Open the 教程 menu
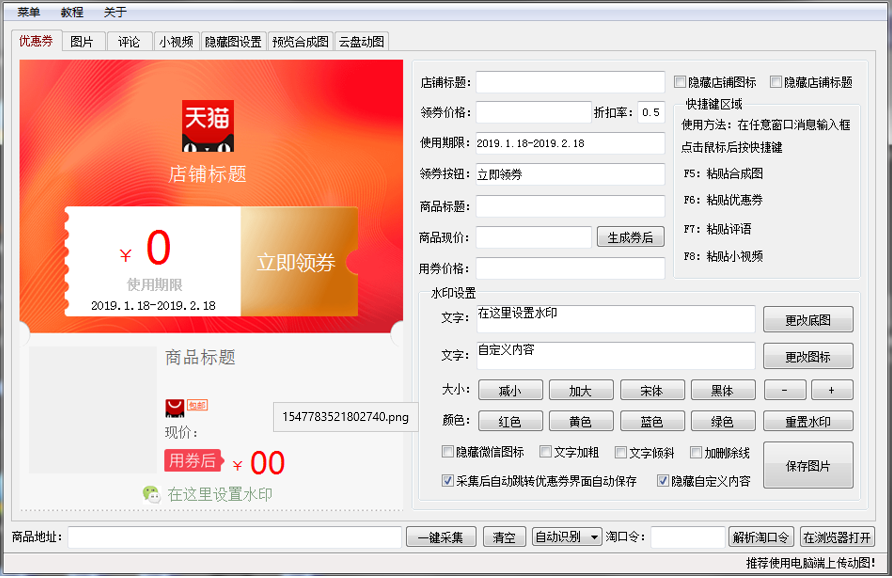 point(72,12)
